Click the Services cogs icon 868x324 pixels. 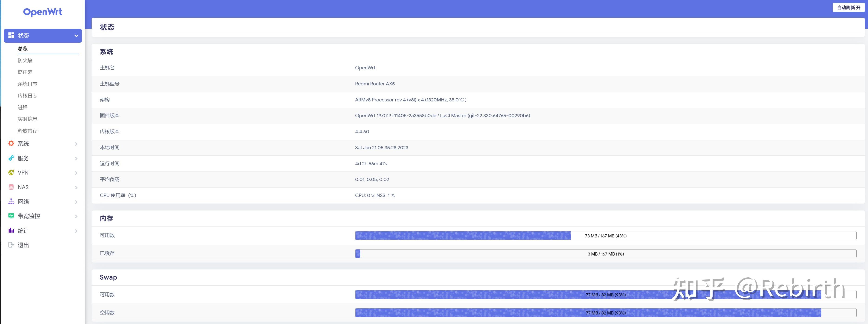pos(11,158)
